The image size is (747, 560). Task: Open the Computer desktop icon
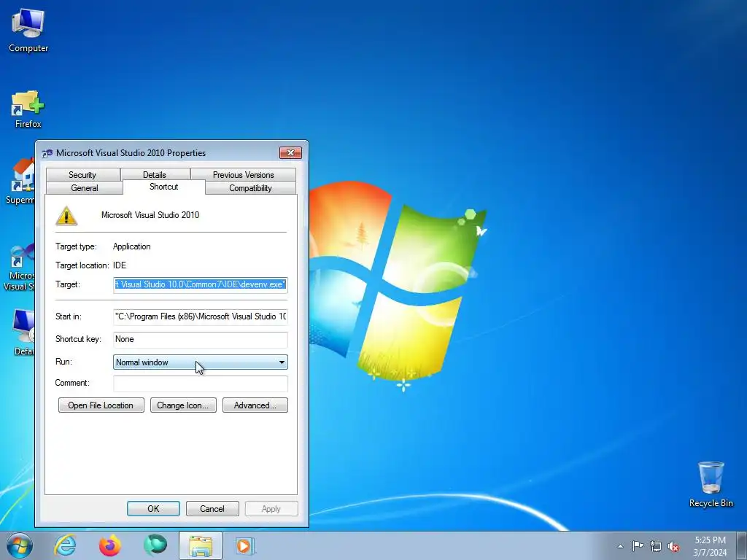point(28,31)
